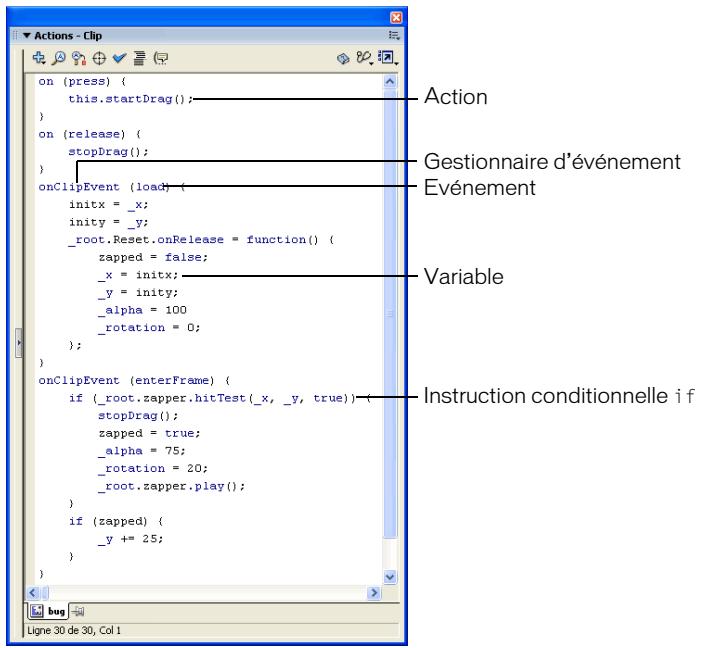Screen dimensions: 701x648
Task: Click the '_alpha = 75;' code line
Action: click(x=142, y=451)
